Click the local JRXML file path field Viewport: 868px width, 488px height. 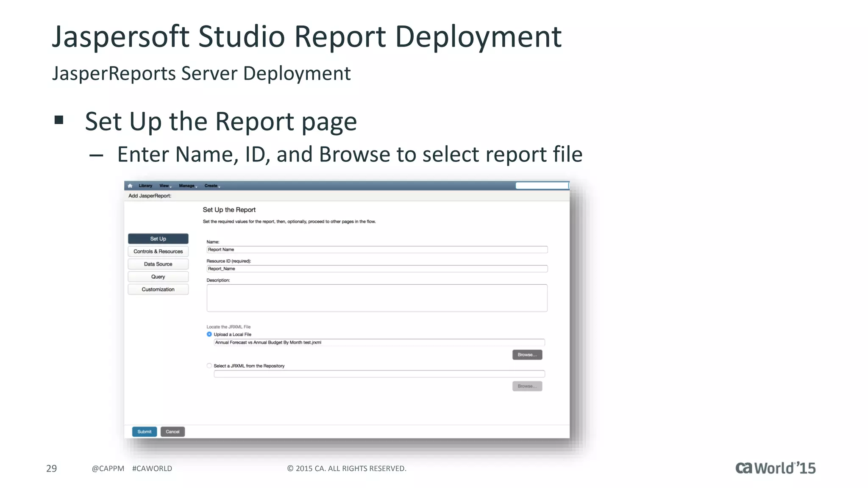379,342
